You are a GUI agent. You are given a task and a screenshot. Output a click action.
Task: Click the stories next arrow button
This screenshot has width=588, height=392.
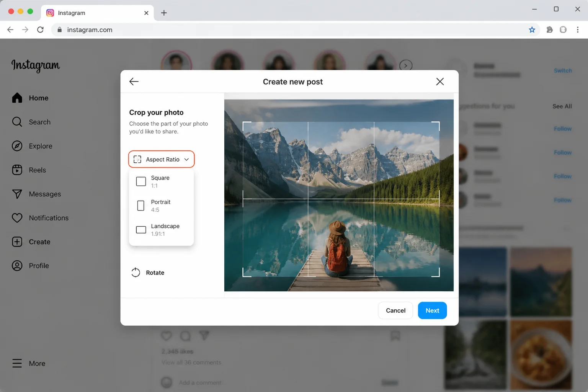[x=406, y=65]
